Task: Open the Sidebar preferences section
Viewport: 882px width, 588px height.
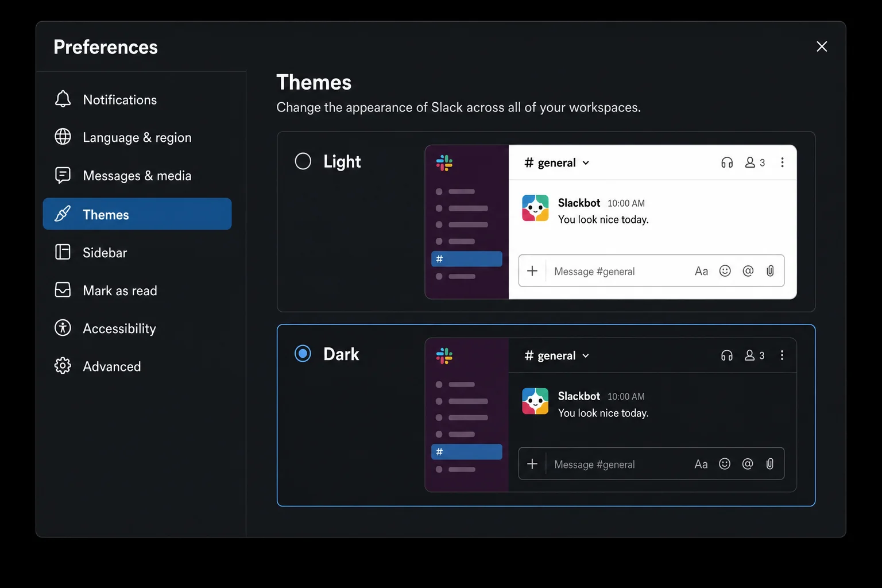Action: pyautogui.click(x=137, y=252)
